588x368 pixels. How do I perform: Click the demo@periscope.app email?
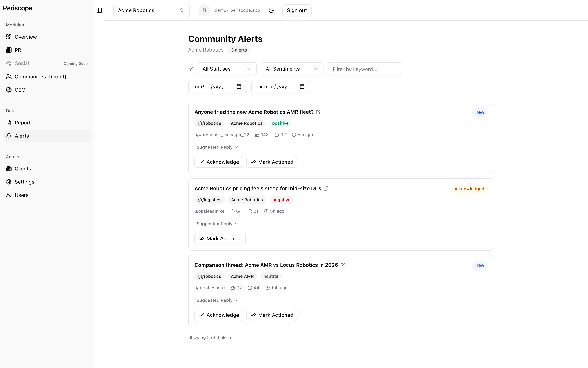coord(237,10)
